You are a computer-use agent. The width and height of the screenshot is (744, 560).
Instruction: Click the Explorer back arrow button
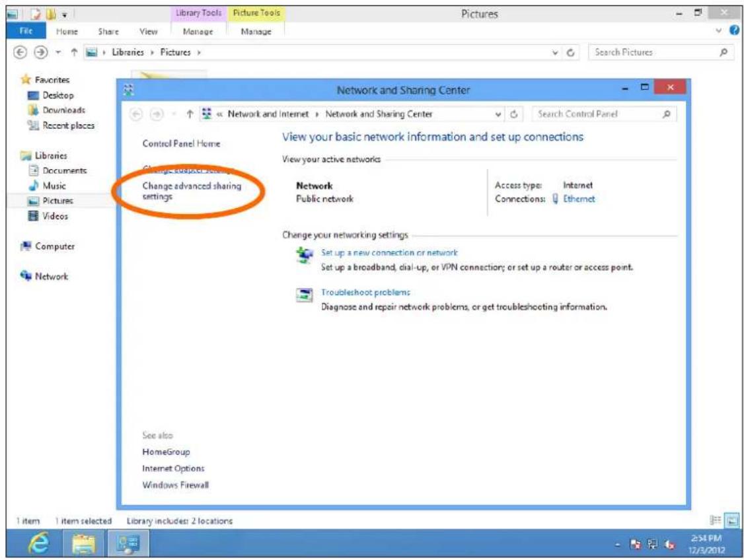pos(20,52)
